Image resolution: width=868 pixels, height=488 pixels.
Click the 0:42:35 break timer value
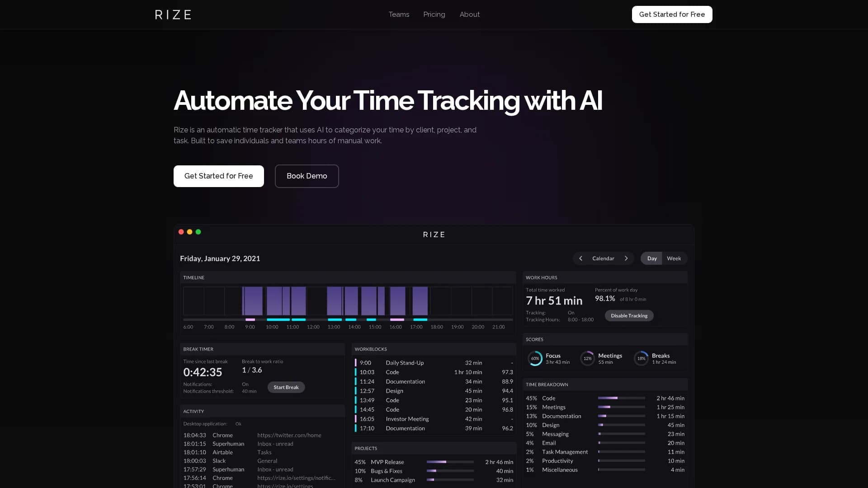click(x=203, y=372)
